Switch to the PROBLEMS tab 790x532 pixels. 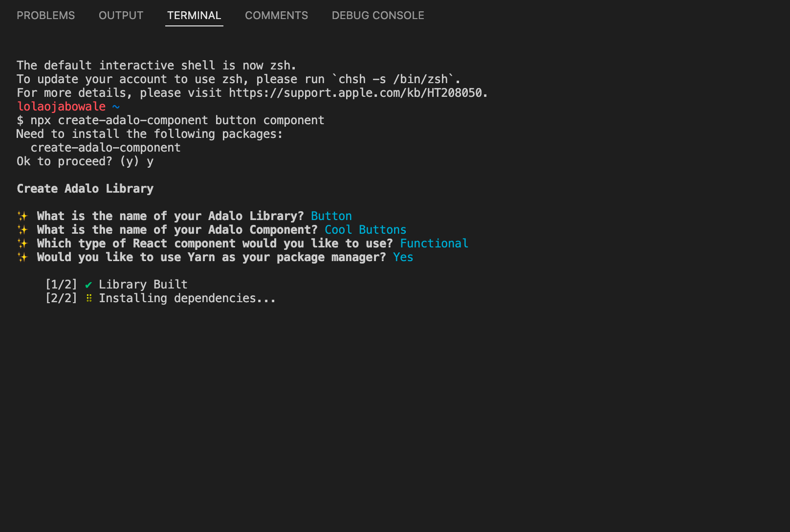pos(46,16)
